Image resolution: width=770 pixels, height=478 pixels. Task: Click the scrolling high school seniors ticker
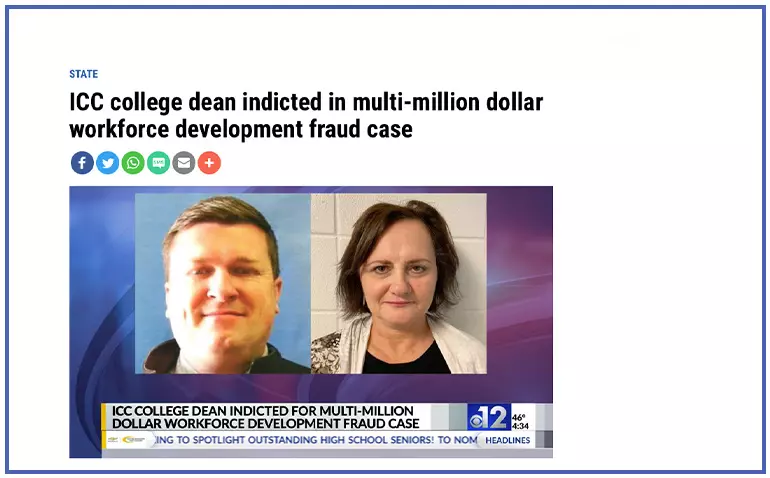(x=316, y=440)
